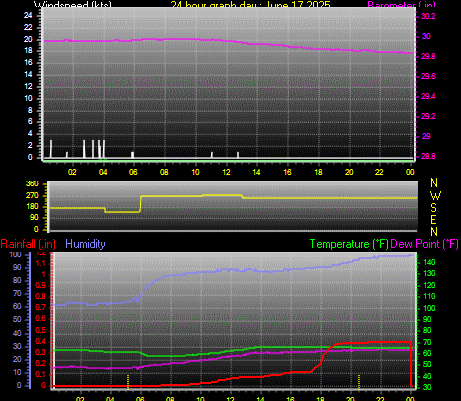Image resolution: width=461 pixels, height=401 pixels.
Task: Click the S compass letter
Action: point(433,208)
